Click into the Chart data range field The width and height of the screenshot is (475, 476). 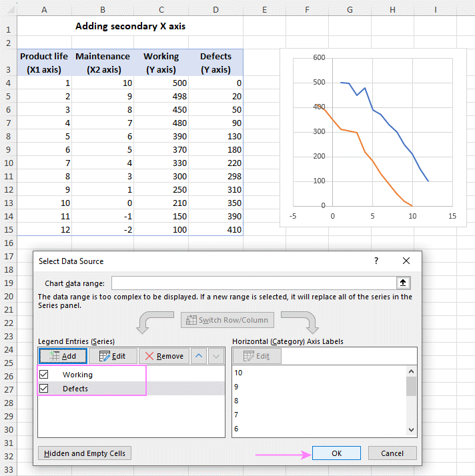(254, 283)
